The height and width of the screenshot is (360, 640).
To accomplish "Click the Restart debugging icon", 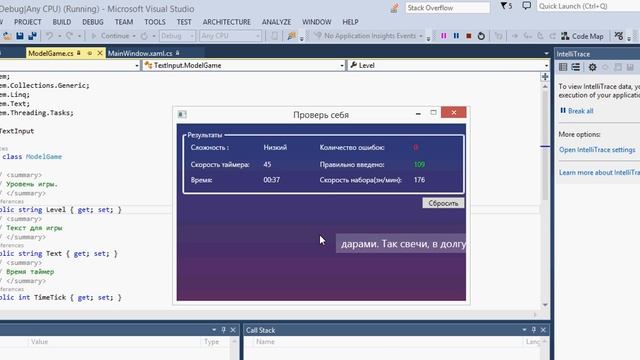I will pos(481,36).
